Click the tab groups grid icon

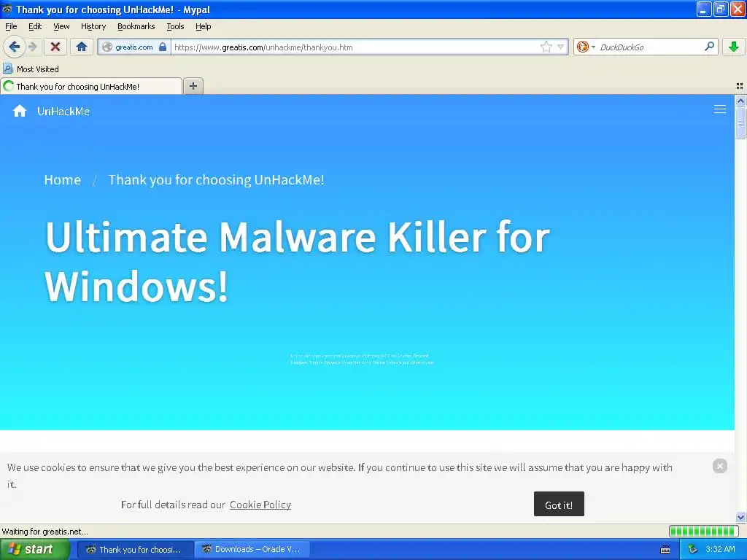coord(740,86)
